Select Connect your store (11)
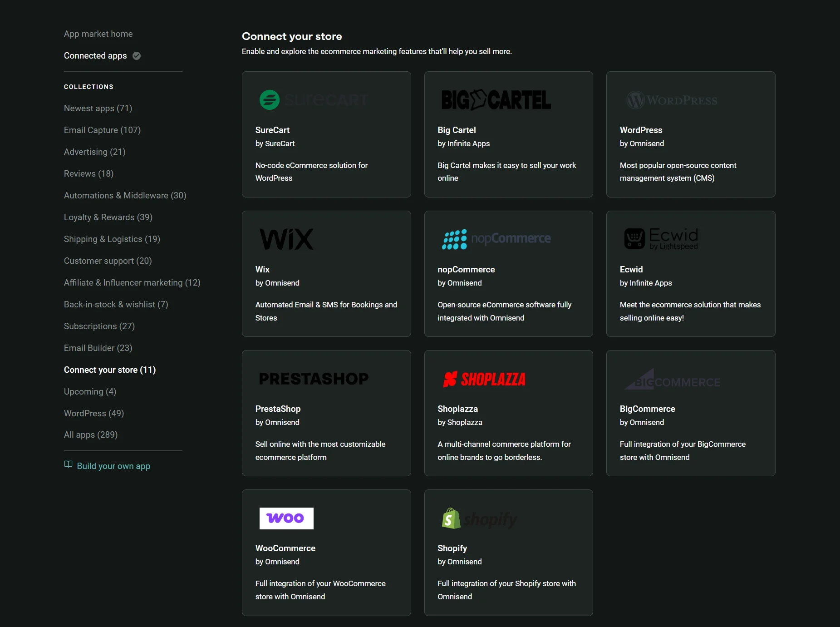 [x=110, y=370]
